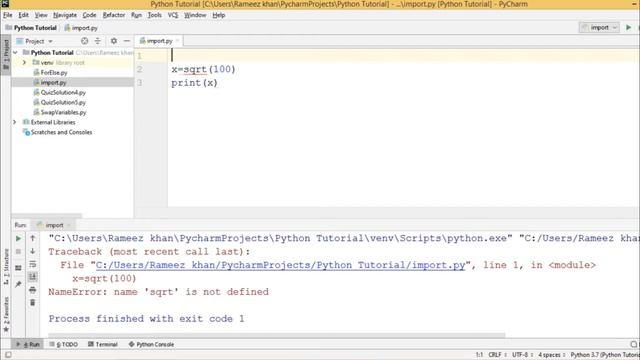Click the Run console horizontal scrollbar
This screenshot has width=640, height=360.
tap(276, 335)
